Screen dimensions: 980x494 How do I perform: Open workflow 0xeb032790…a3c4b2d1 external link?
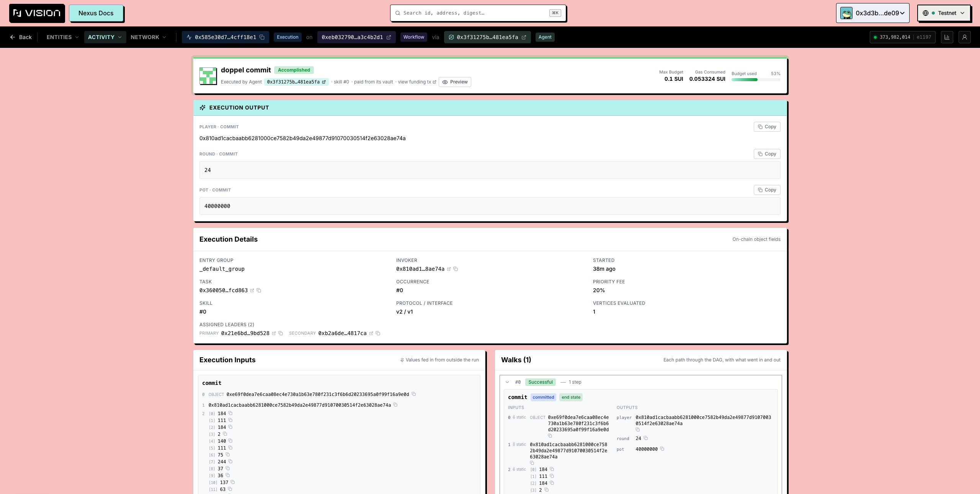[389, 37]
